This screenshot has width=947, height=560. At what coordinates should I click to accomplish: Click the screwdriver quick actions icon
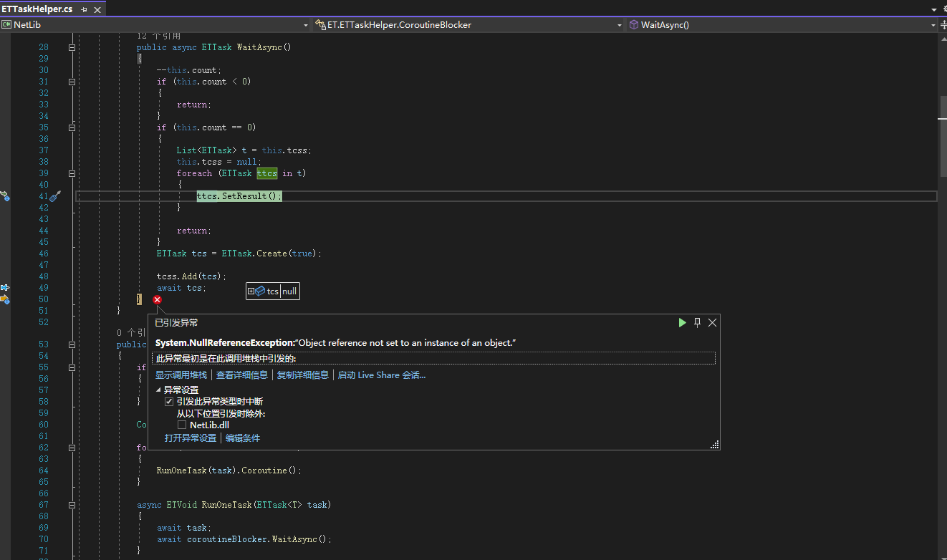[55, 196]
